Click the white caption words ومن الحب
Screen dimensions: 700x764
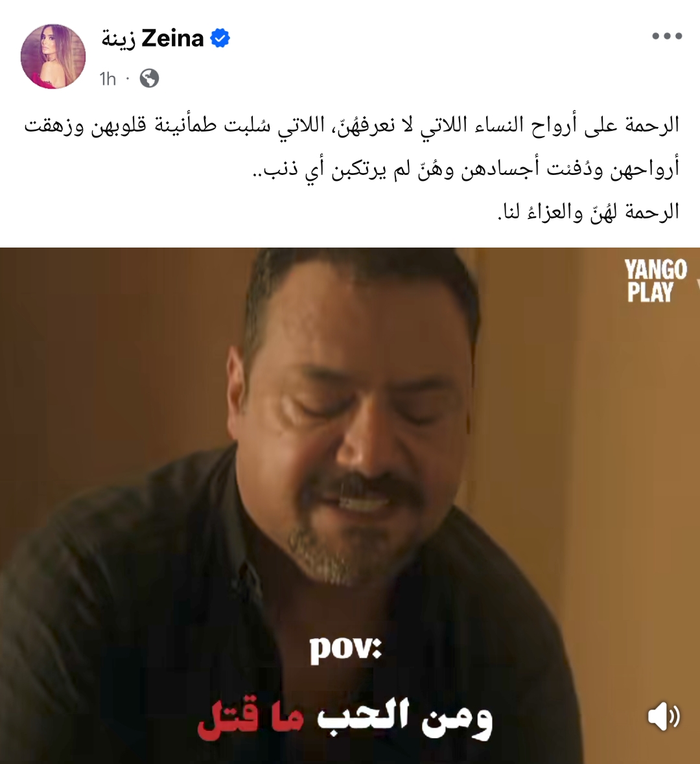tap(404, 719)
